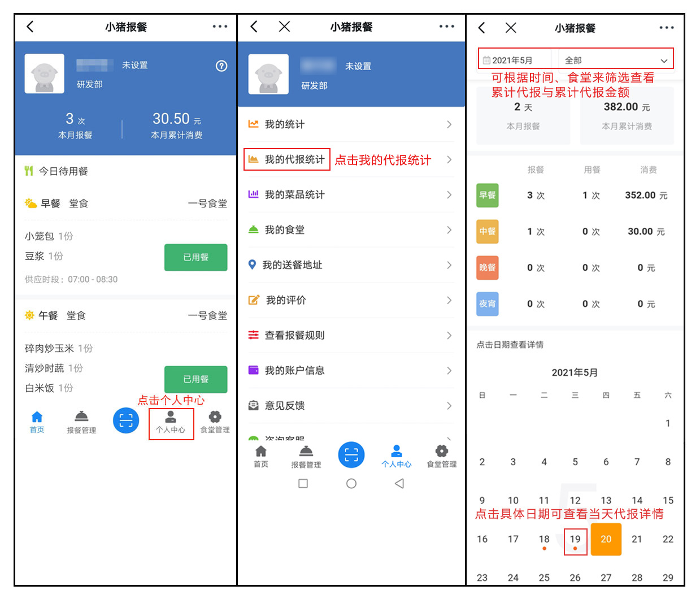700x603 pixels.
Task: Select day 12 in the calendar
Action: (x=575, y=500)
